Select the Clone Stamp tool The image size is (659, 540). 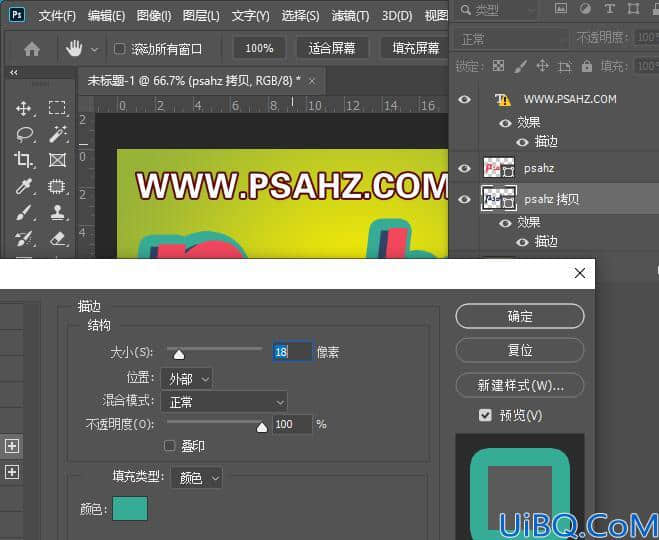pyautogui.click(x=58, y=213)
